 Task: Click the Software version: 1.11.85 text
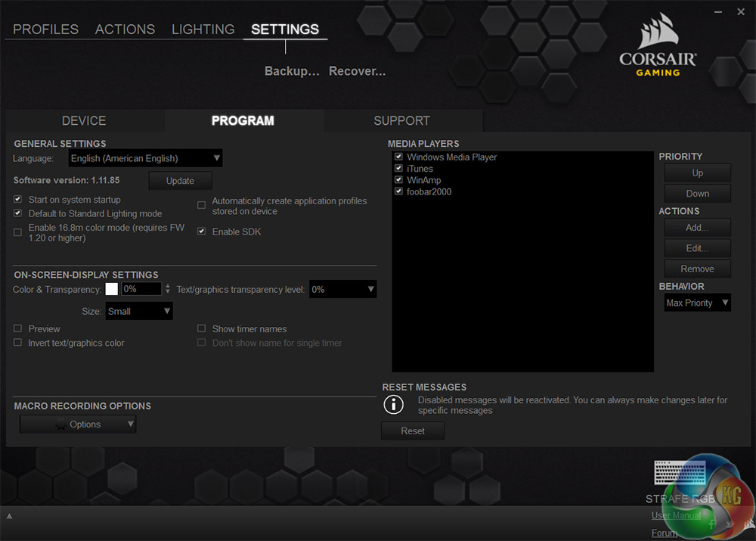tap(67, 180)
